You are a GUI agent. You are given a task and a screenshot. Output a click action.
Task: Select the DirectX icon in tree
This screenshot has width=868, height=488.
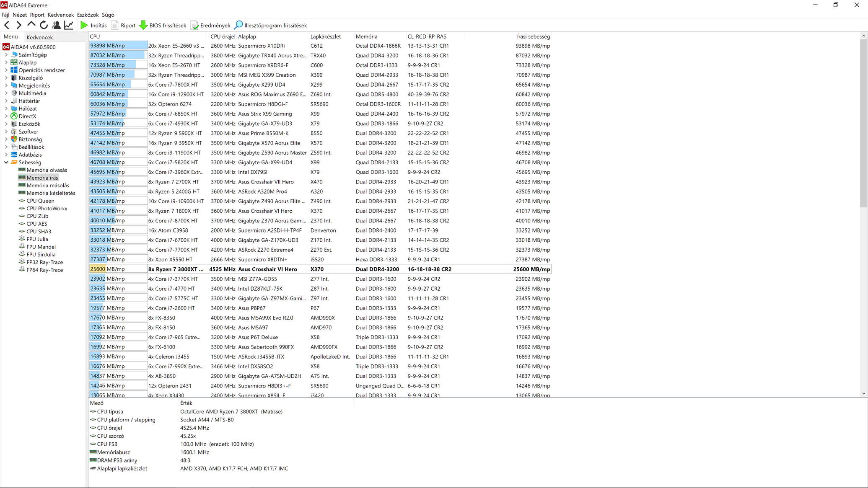click(x=14, y=116)
